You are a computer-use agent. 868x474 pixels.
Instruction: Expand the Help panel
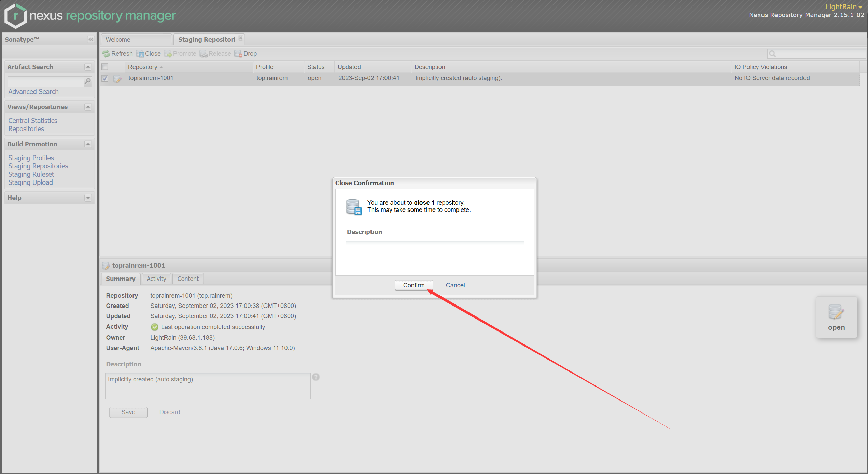pyautogui.click(x=88, y=198)
